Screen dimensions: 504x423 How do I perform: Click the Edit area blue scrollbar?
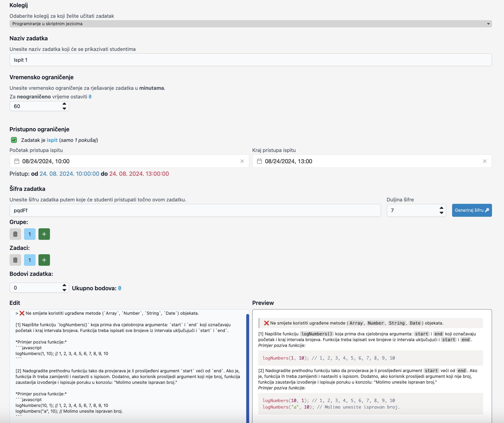coord(247,369)
